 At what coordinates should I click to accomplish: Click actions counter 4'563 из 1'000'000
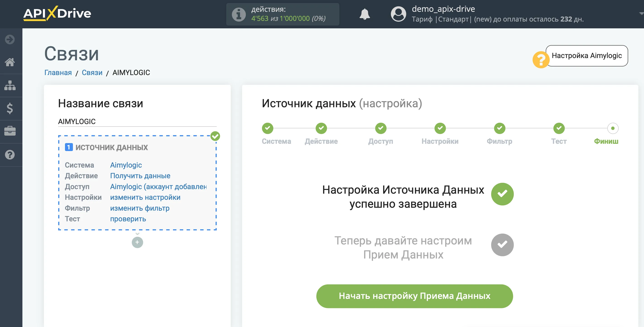pos(288,19)
